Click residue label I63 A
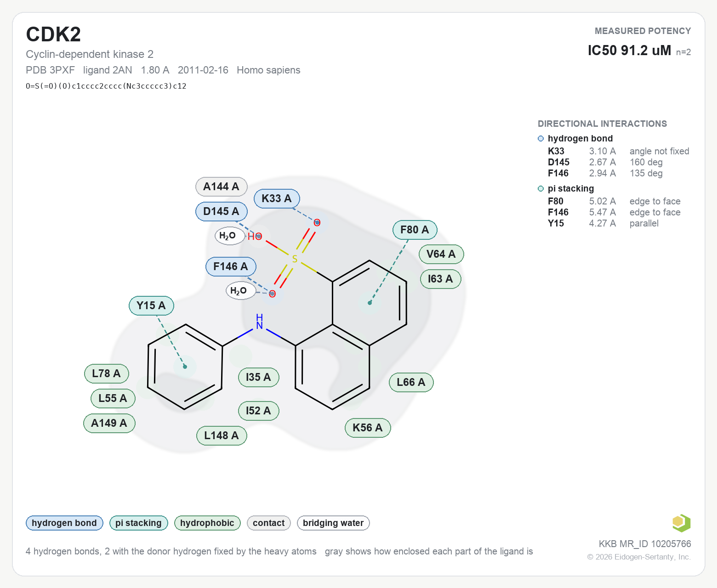 tap(440, 279)
